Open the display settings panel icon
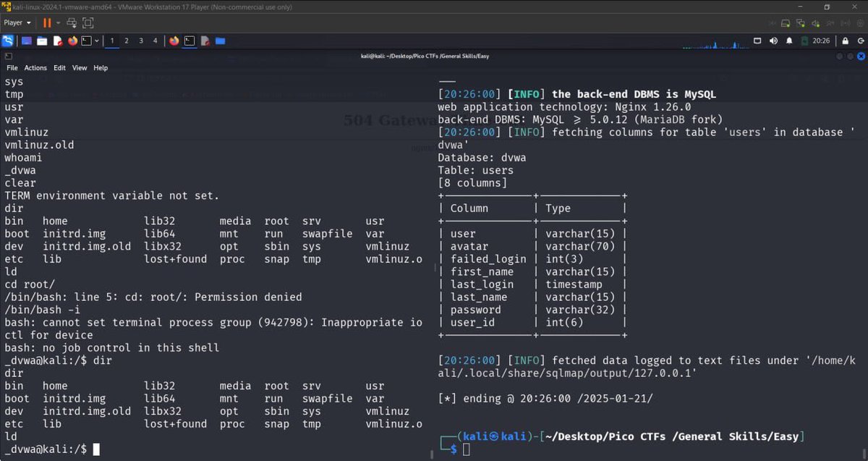 757,41
